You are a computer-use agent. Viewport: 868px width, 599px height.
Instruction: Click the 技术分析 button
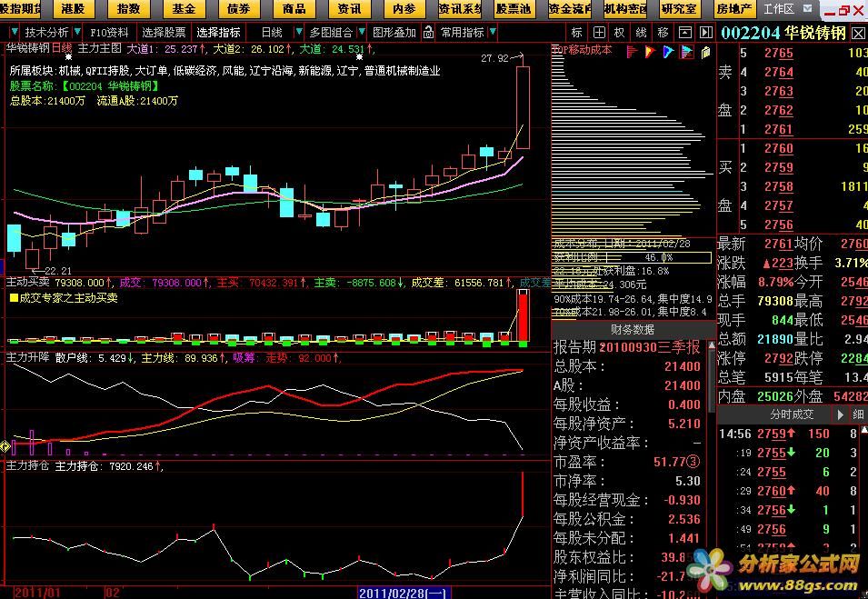[x=46, y=33]
